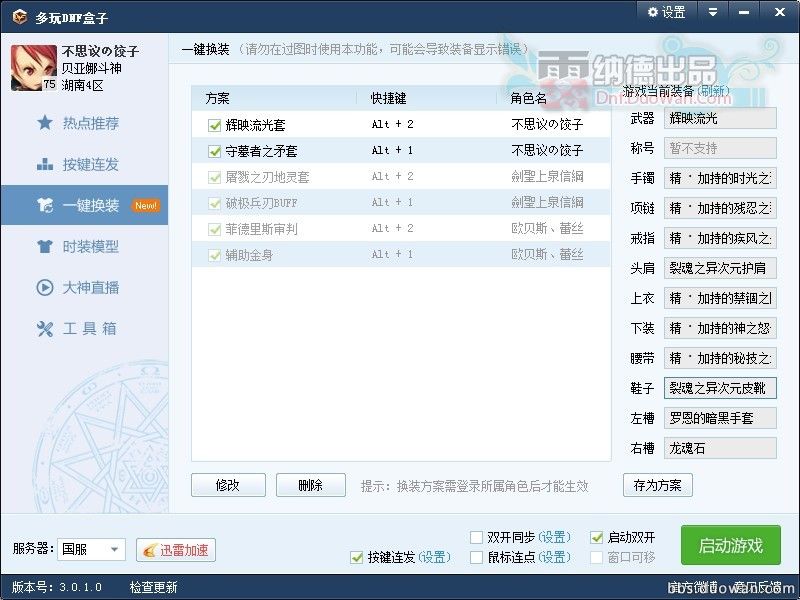Toggle the 按键连发 checkbox
800x600 pixels.
[357, 557]
